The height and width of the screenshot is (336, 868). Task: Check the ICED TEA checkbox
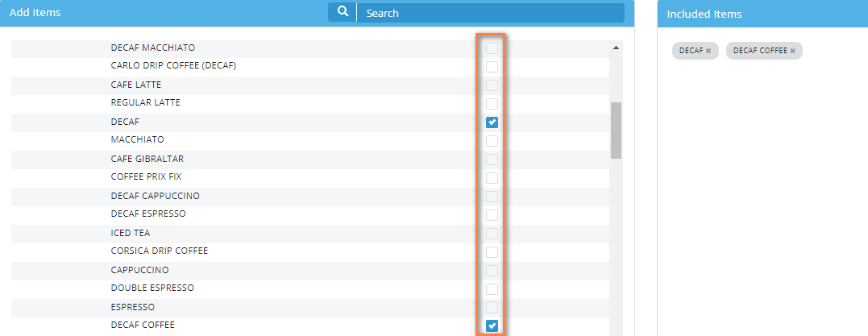(492, 233)
